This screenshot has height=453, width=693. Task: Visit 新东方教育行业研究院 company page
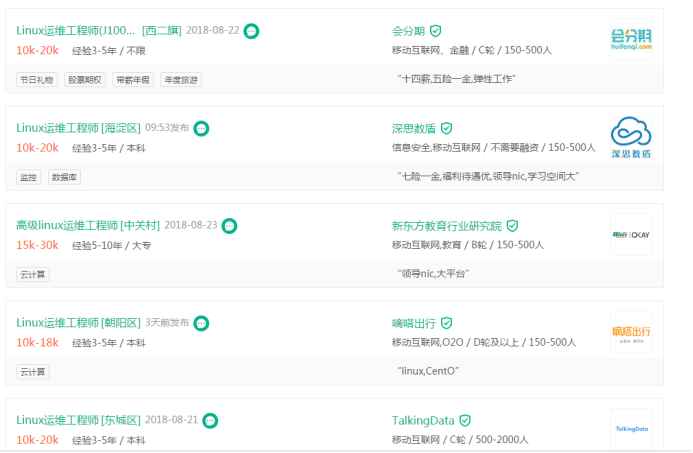[446, 226]
